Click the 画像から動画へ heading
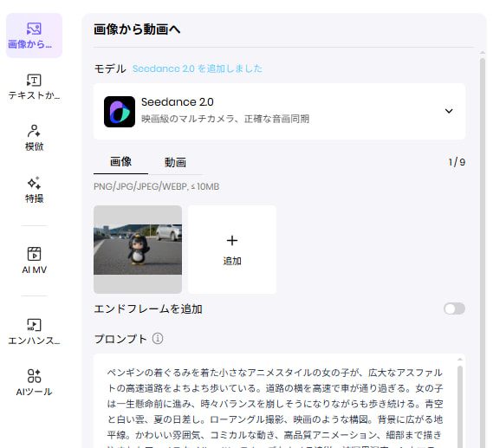The image size is (493, 448). [x=137, y=29]
